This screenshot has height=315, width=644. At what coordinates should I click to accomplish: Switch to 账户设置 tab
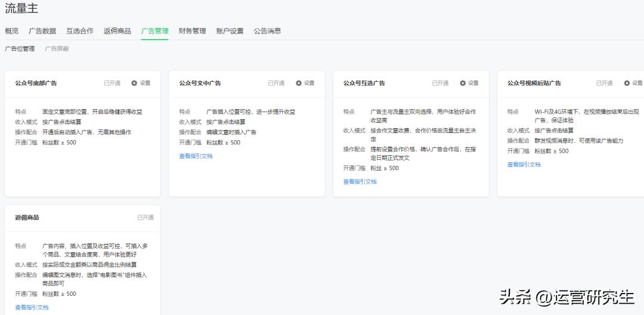(x=230, y=31)
